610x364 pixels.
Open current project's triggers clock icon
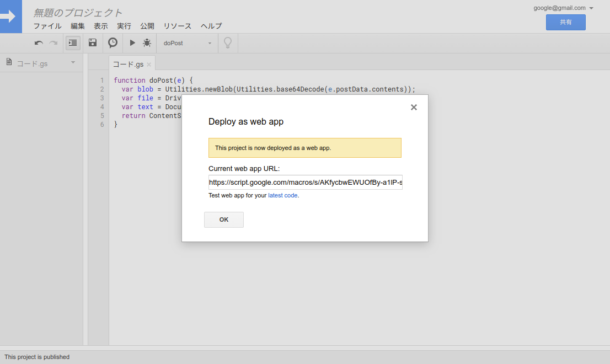[x=113, y=43]
